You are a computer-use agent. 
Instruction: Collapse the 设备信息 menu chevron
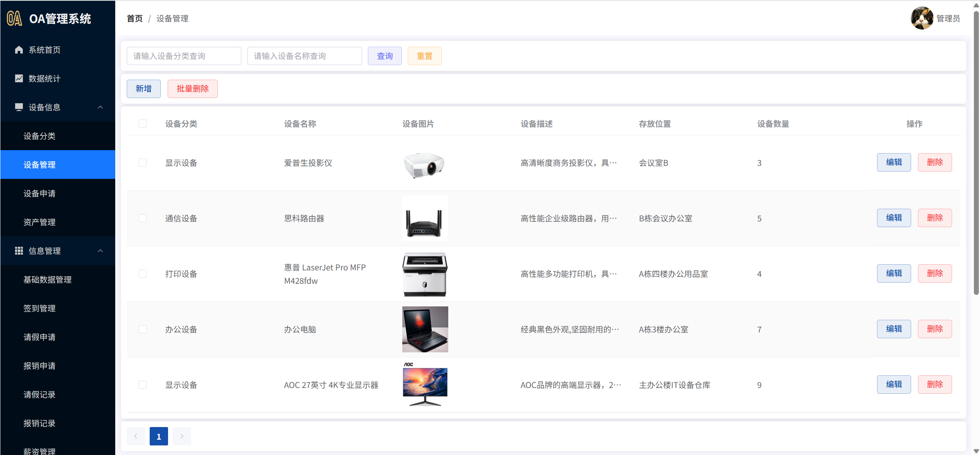[x=100, y=107]
